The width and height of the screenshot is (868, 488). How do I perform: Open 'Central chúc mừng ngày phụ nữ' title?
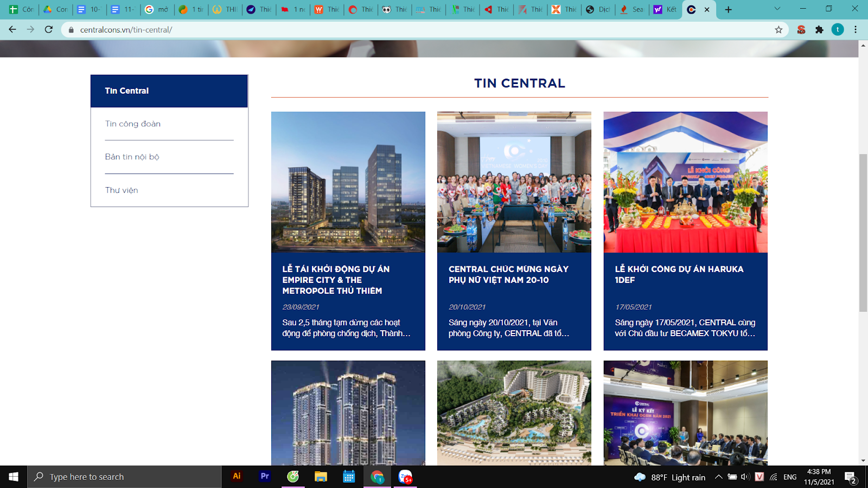(x=508, y=274)
